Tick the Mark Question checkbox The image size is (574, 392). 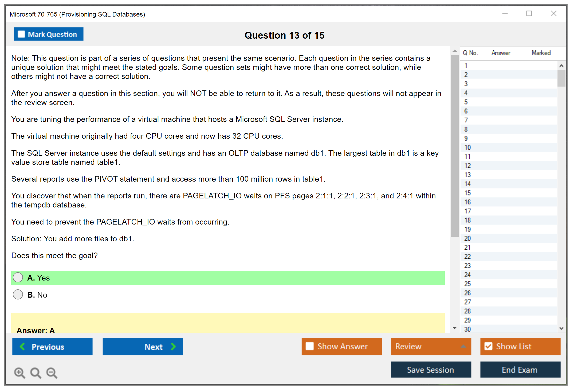21,34
